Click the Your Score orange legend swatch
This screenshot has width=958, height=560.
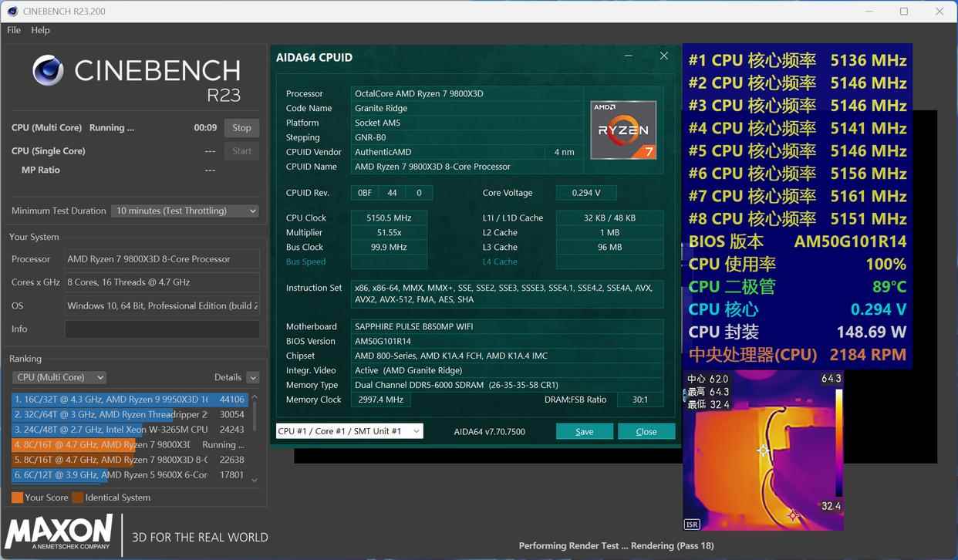tap(17, 498)
